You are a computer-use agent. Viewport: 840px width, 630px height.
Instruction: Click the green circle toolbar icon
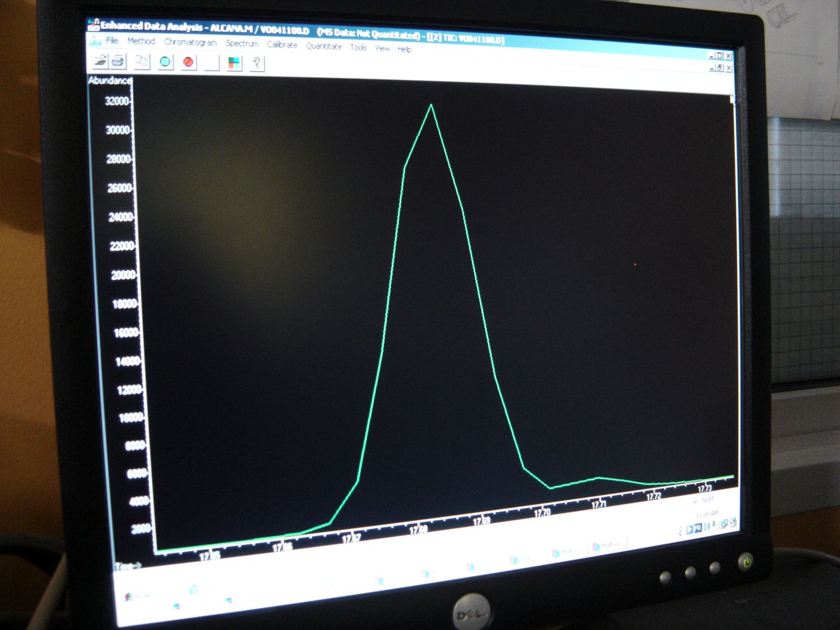tap(165, 62)
